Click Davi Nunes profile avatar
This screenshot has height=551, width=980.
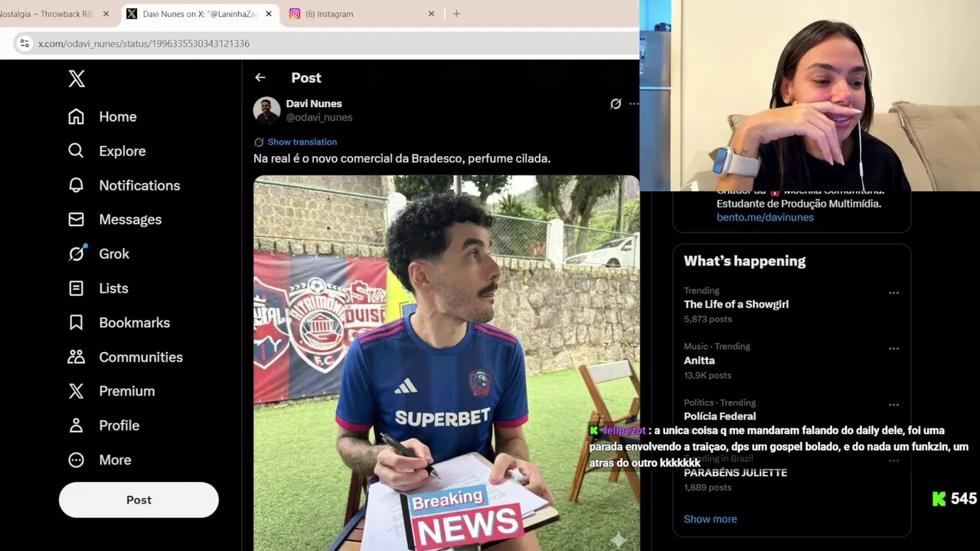(266, 110)
